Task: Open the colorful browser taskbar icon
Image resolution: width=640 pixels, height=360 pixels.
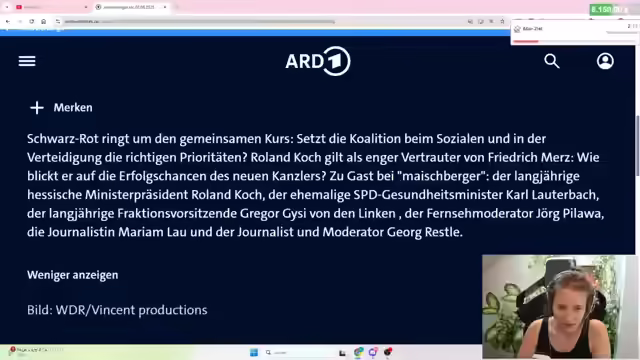Action: click(358, 353)
